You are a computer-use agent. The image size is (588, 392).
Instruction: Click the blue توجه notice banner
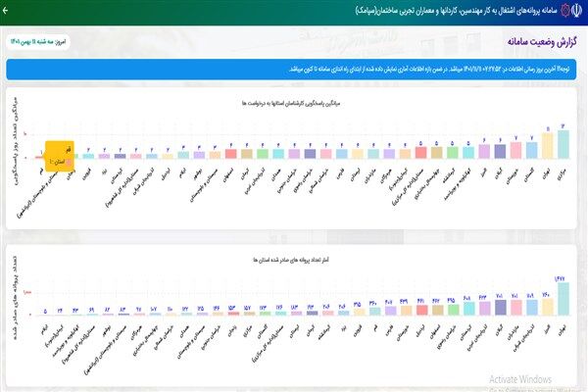click(294, 71)
